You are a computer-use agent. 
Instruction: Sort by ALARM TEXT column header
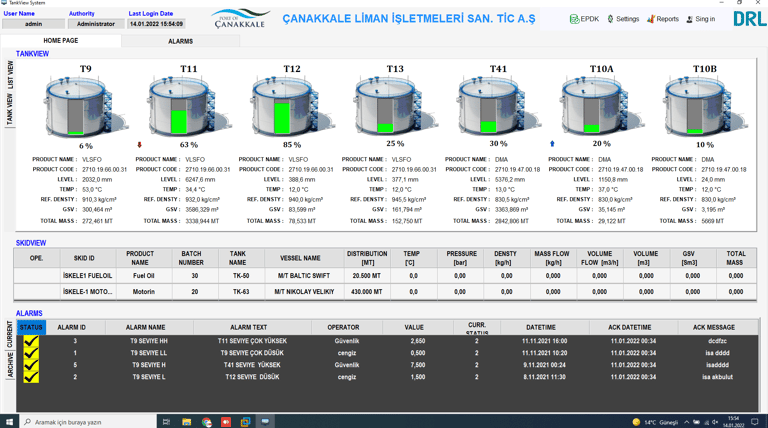coord(249,327)
